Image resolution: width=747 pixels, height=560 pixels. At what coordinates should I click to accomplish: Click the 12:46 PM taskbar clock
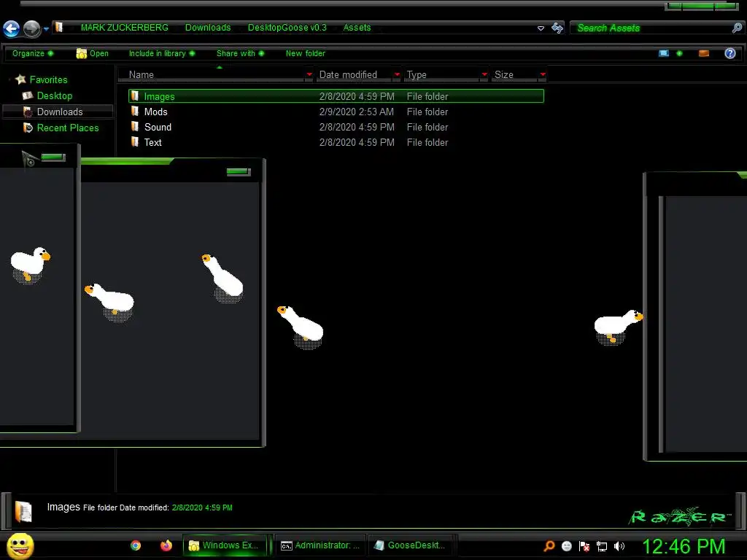coord(684,546)
